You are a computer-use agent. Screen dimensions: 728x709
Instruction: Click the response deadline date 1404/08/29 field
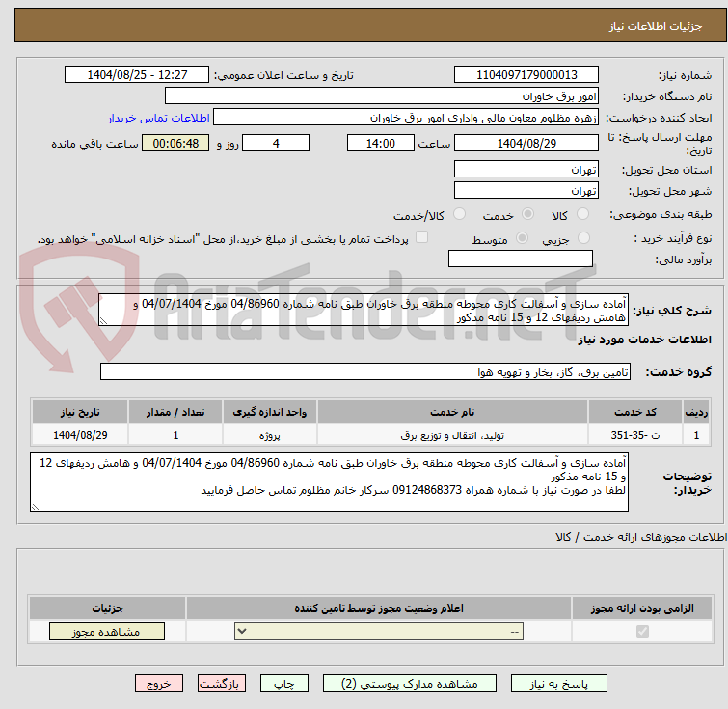(x=526, y=143)
